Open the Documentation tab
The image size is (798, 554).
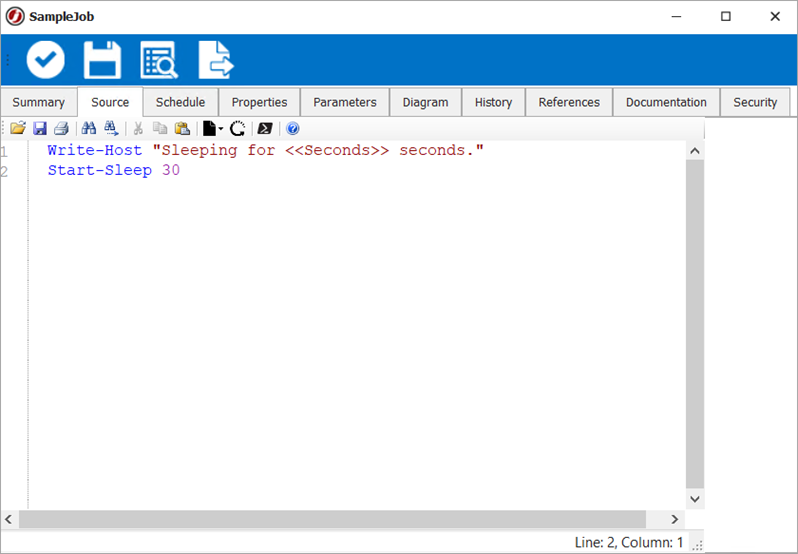666,102
